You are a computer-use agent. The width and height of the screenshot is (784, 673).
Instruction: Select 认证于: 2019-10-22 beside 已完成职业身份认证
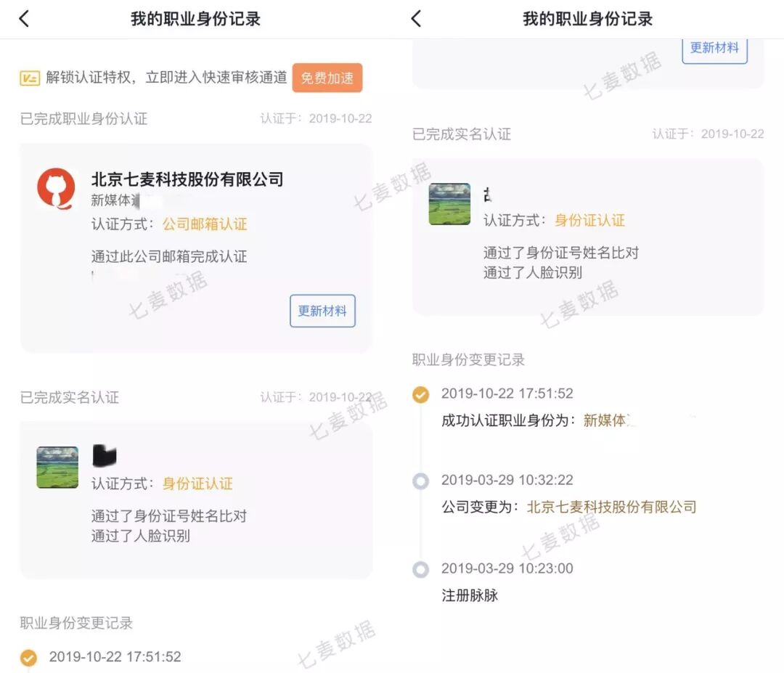(316, 119)
